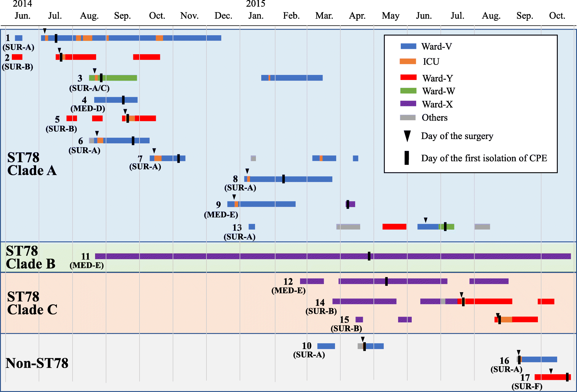This screenshot has height=392, width=577.
Task: Click patient 2 surgery triangle marker
Action: tap(60, 50)
